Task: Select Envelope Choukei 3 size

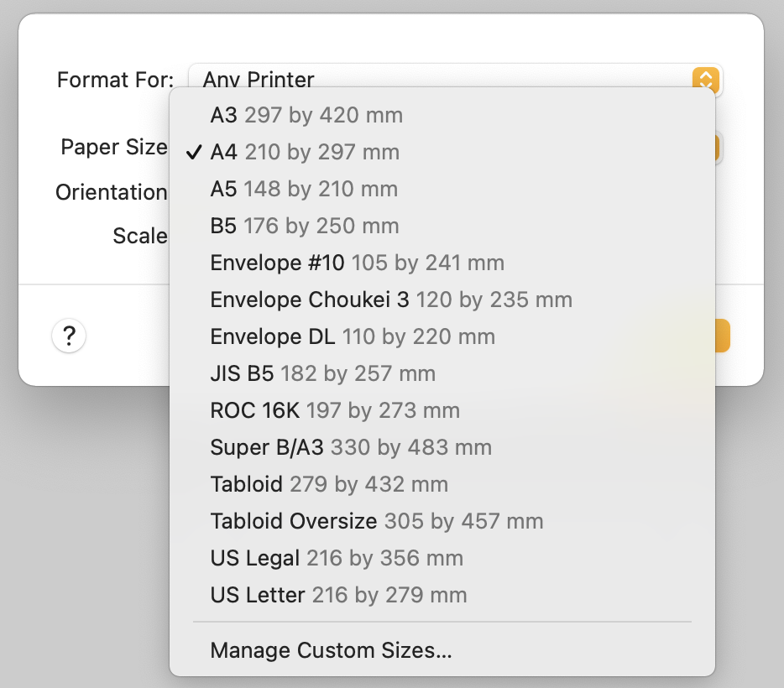Action: (x=391, y=300)
